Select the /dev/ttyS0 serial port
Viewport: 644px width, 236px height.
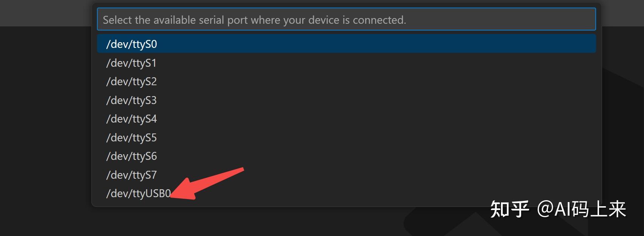tap(132, 44)
